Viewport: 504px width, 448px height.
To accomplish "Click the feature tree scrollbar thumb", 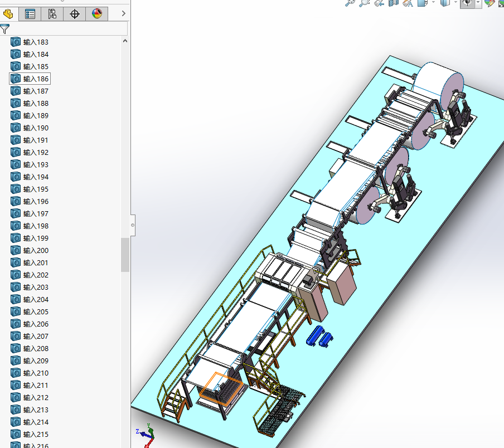I will point(125,255).
